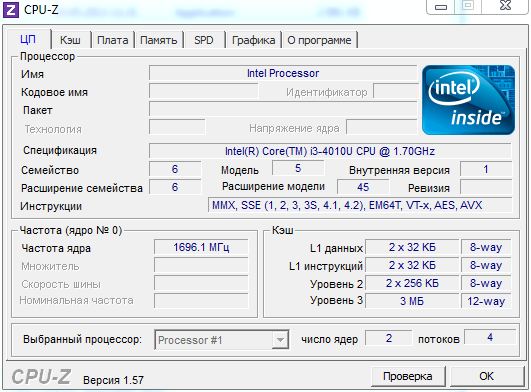531x392 pixels.
Task: Click the Intel Processor name field
Action: [283, 73]
